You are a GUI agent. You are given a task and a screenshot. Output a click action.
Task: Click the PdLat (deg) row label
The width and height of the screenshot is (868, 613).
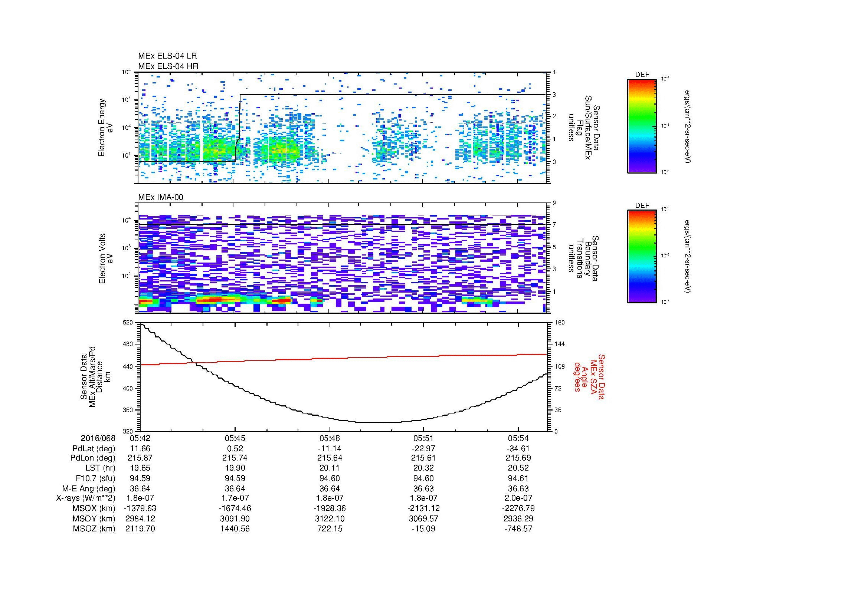[94, 449]
